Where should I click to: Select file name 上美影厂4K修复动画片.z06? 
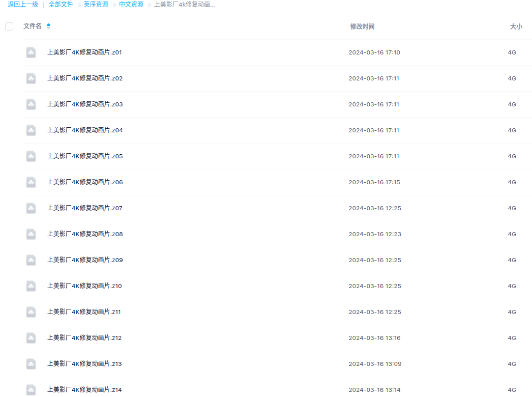coord(85,182)
